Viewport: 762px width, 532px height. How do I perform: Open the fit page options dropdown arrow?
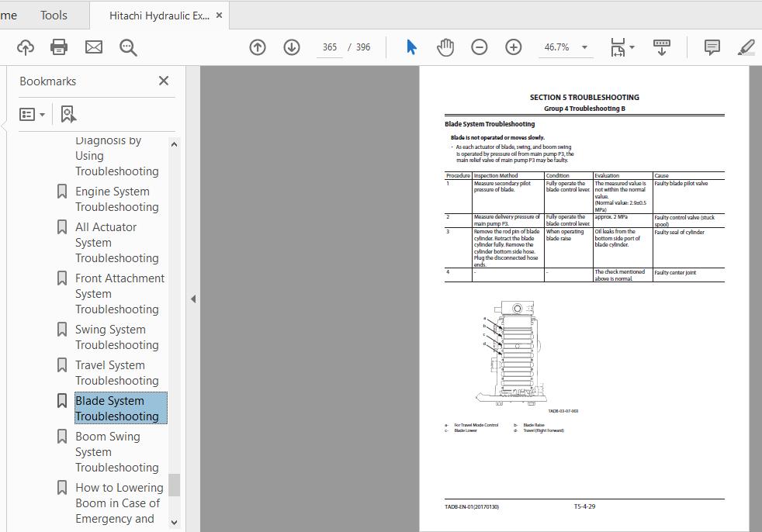click(632, 47)
